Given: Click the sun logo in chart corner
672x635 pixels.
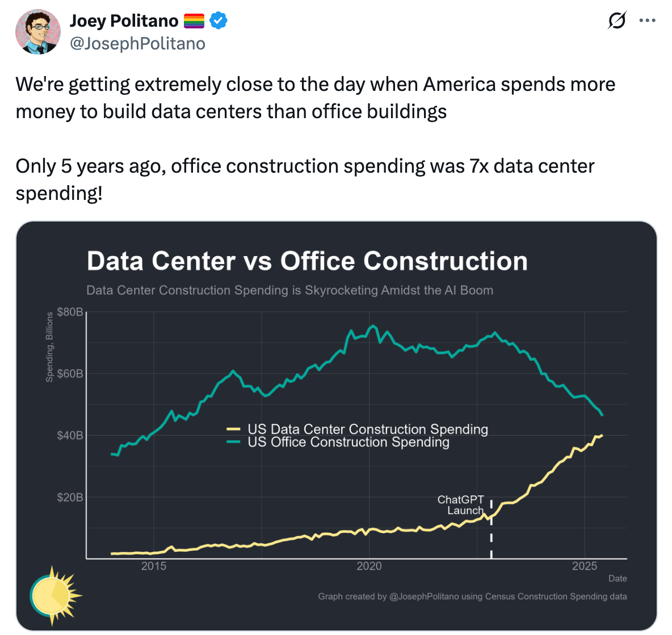Looking at the screenshot, I should pyautogui.click(x=56, y=596).
